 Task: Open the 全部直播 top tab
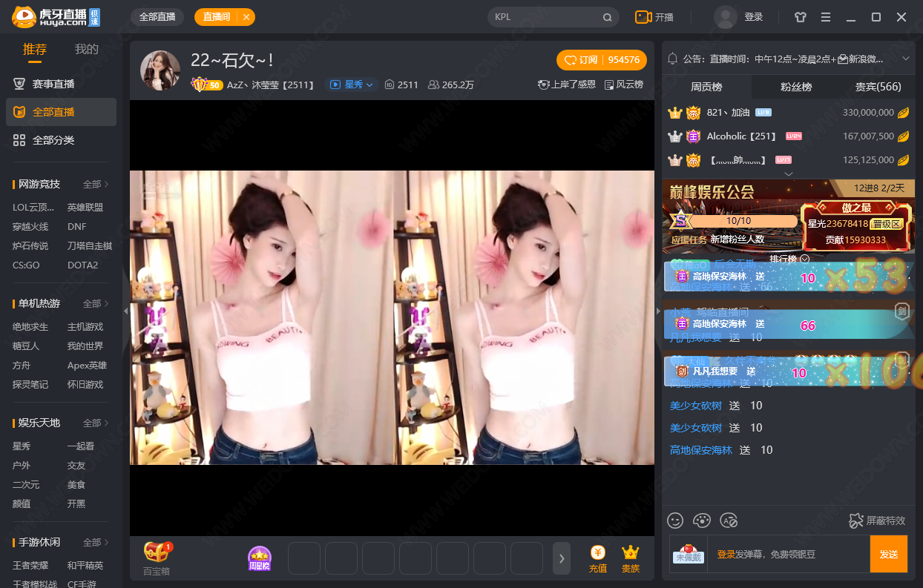[x=157, y=17]
